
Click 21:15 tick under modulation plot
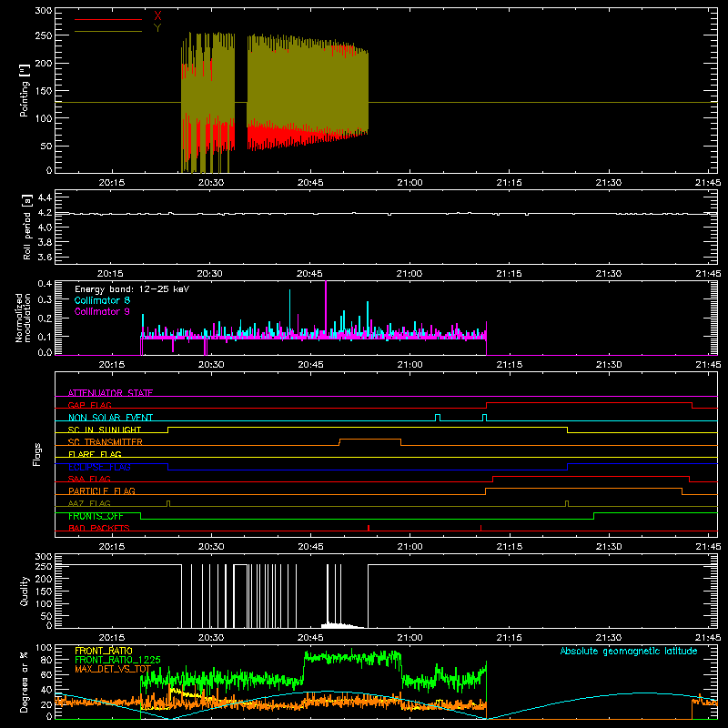(x=510, y=365)
